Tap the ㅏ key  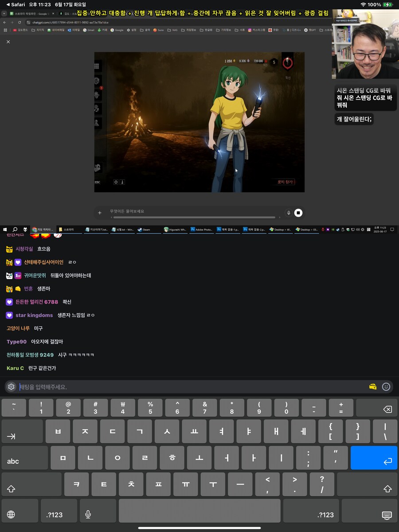(x=254, y=458)
